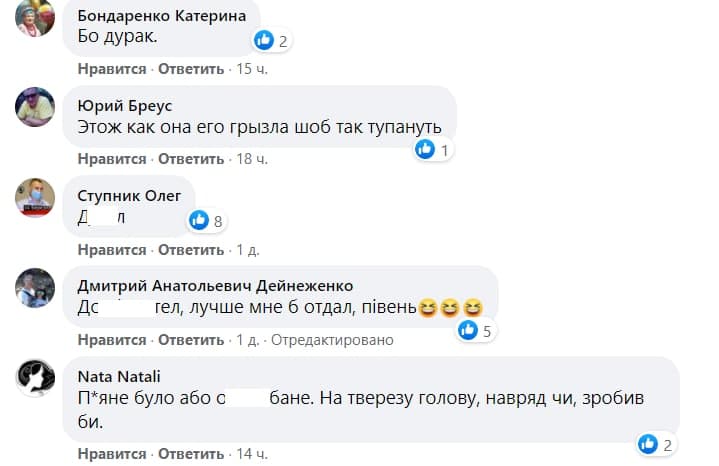This screenshot has height=466, width=719.
Task: Open the 15 ч. comment timestamp
Action: [x=252, y=70]
